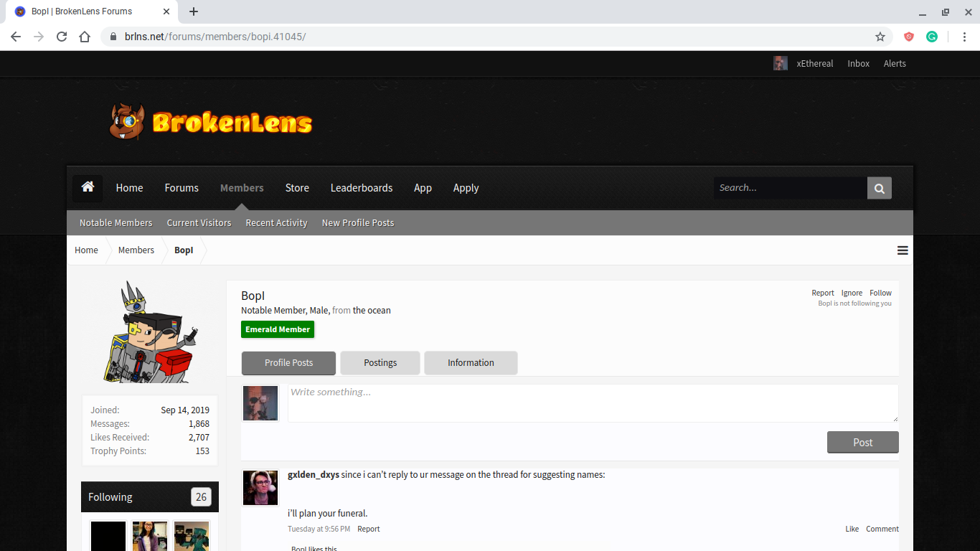Follow BopI via the Follow link
Viewport: 980px width, 551px height.
[x=880, y=293]
